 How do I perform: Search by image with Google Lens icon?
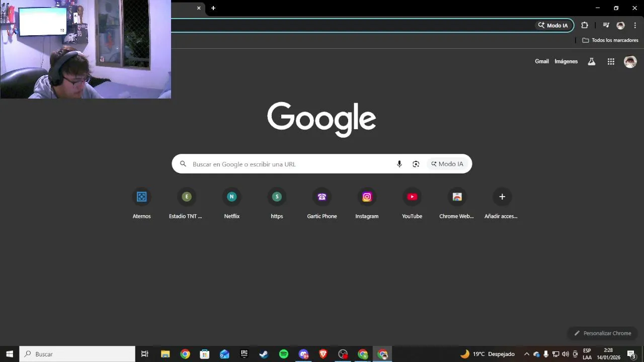[416, 164]
